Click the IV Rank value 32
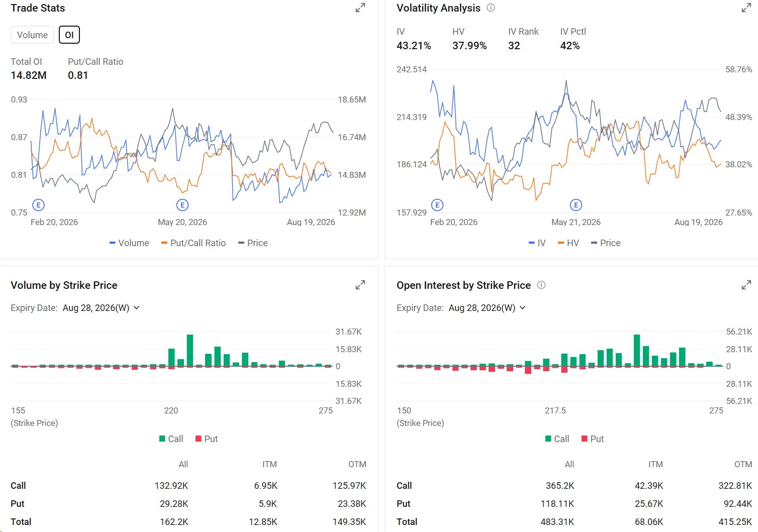Image resolution: width=758 pixels, height=532 pixels. pos(514,46)
